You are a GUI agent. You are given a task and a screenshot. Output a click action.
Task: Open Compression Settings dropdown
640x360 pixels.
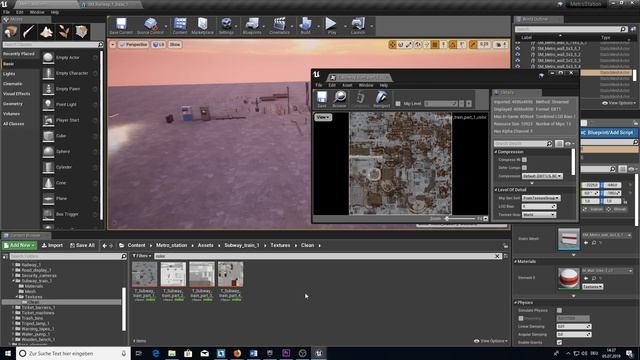coord(542,176)
